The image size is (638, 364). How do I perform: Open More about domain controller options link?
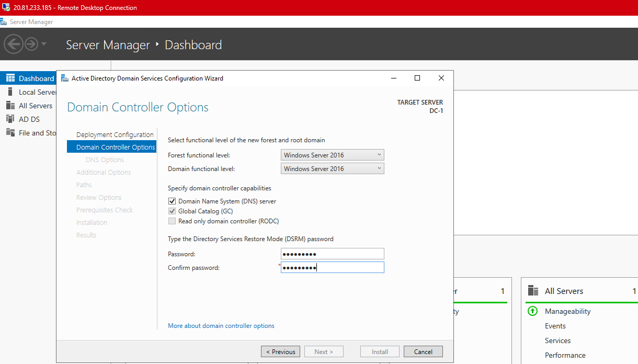click(x=221, y=326)
